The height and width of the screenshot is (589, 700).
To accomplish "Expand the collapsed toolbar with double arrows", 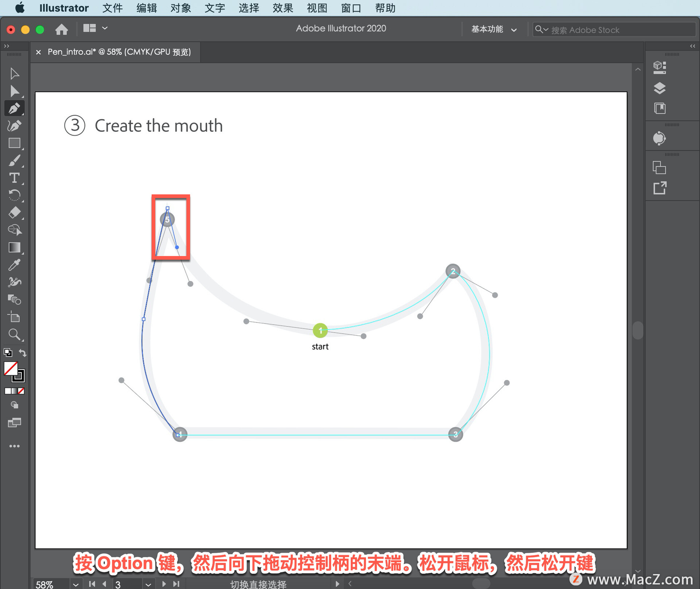I will point(6,46).
